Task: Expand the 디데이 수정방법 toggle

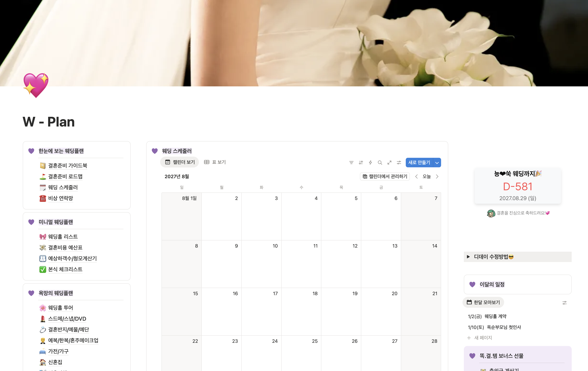Action: 468,257
